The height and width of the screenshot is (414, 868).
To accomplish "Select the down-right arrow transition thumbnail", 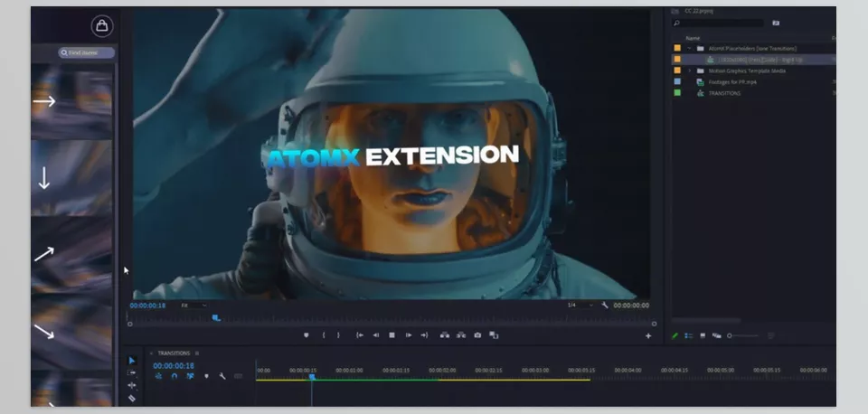I will pyautogui.click(x=71, y=332).
